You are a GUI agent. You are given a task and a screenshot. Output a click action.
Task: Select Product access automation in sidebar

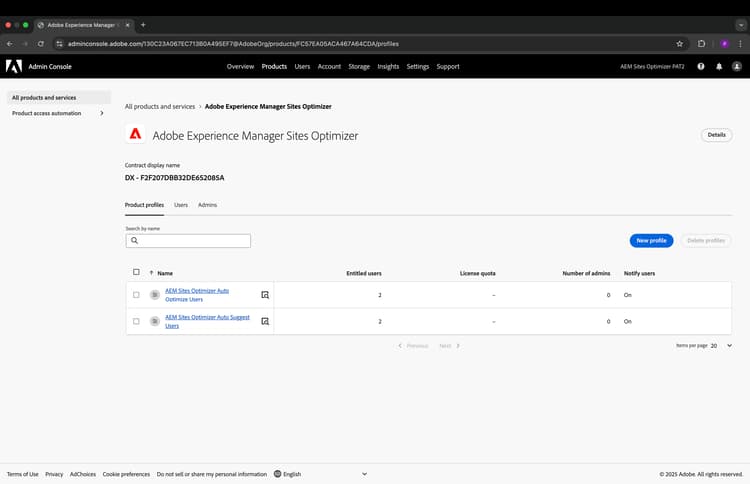(46, 113)
